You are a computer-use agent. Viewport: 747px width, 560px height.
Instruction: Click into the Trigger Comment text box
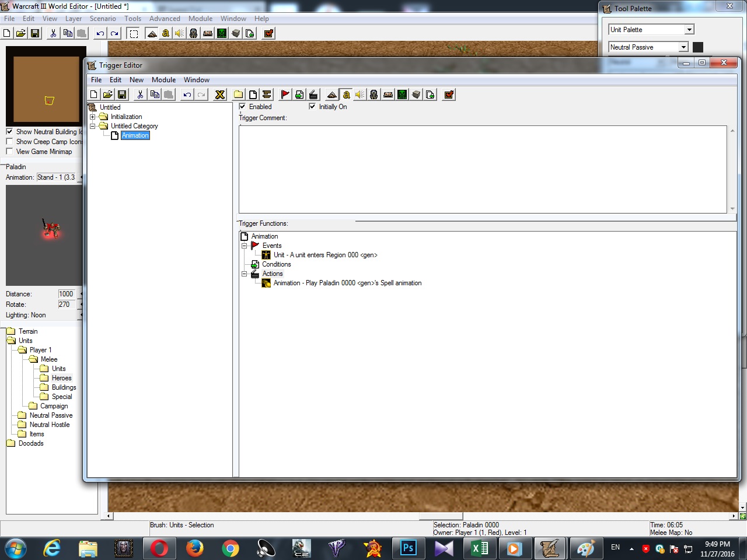483,169
